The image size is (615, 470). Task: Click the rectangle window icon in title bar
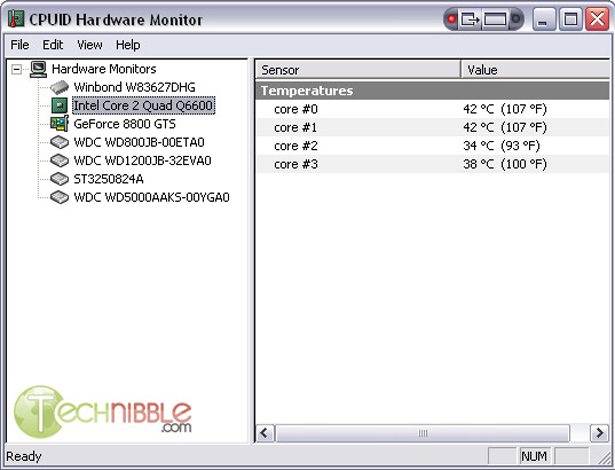(x=495, y=19)
